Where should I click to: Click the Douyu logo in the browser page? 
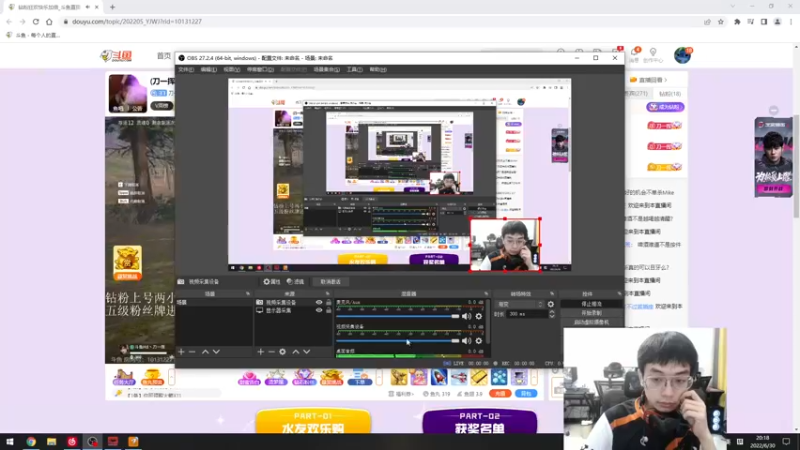point(116,56)
